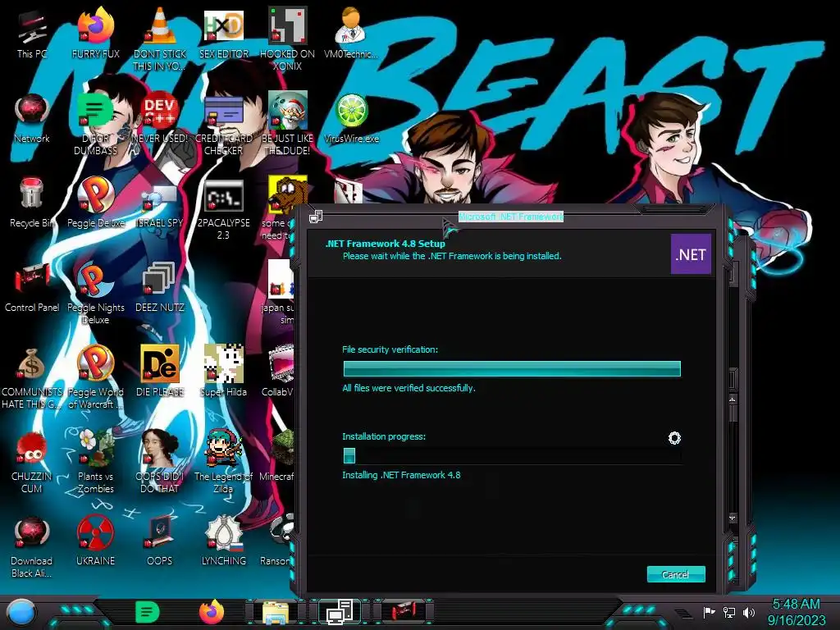Open The Legend of Zilda icon
The image size is (840, 630).
pos(223,448)
